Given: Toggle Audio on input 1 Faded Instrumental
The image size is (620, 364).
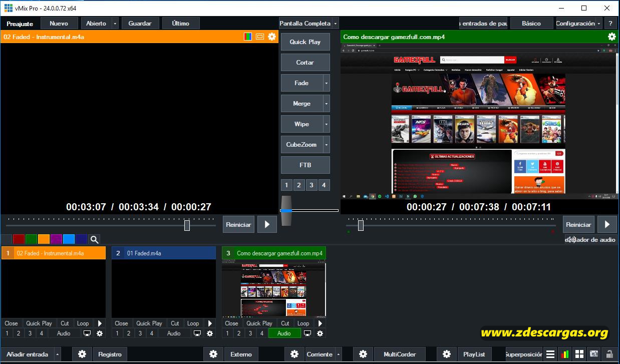Looking at the screenshot, I should pyautogui.click(x=64, y=333).
